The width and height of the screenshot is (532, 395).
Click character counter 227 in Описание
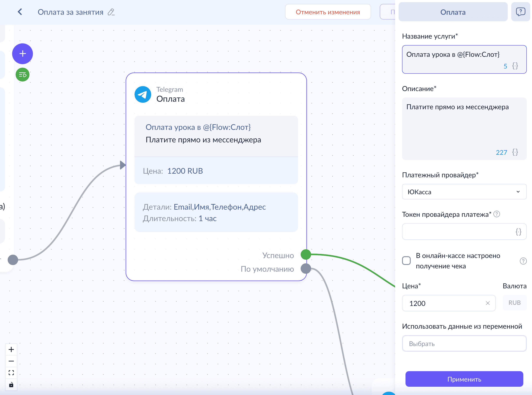click(501, 152)
